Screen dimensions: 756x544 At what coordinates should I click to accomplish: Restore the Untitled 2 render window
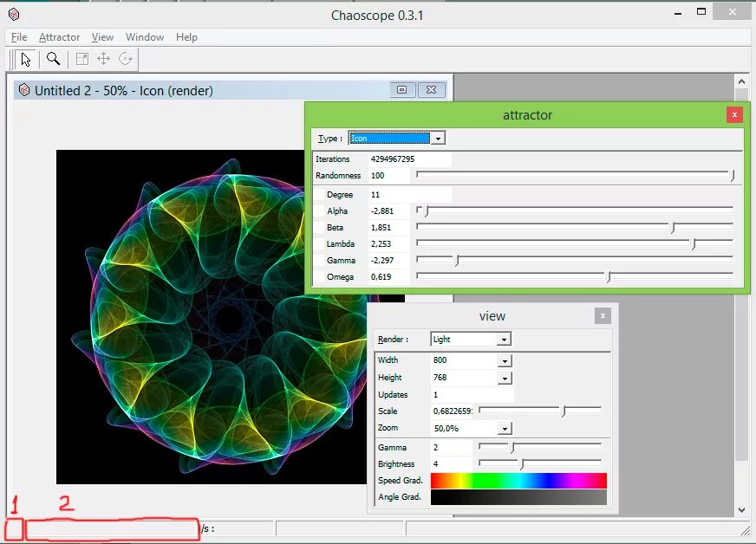coord(402,89)
